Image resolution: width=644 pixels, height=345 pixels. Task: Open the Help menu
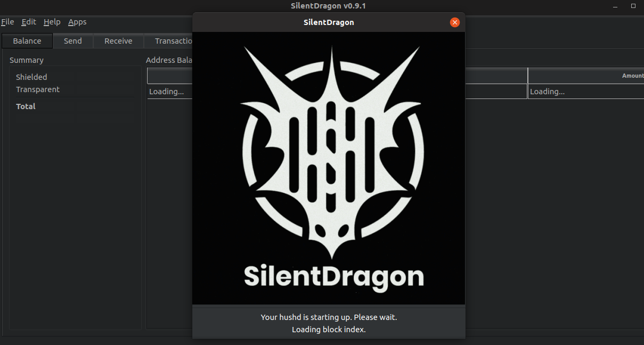coord(52,22)
